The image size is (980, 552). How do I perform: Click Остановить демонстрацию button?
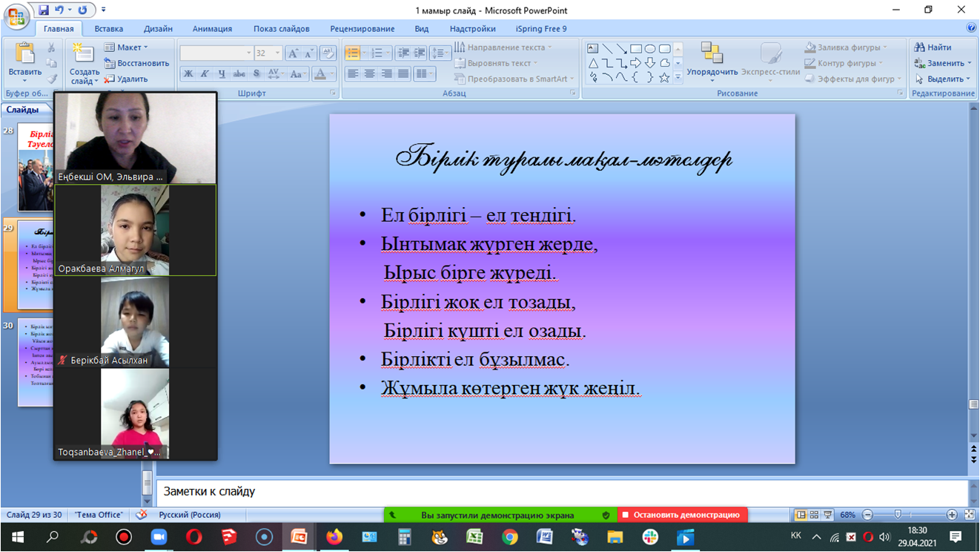681,515
